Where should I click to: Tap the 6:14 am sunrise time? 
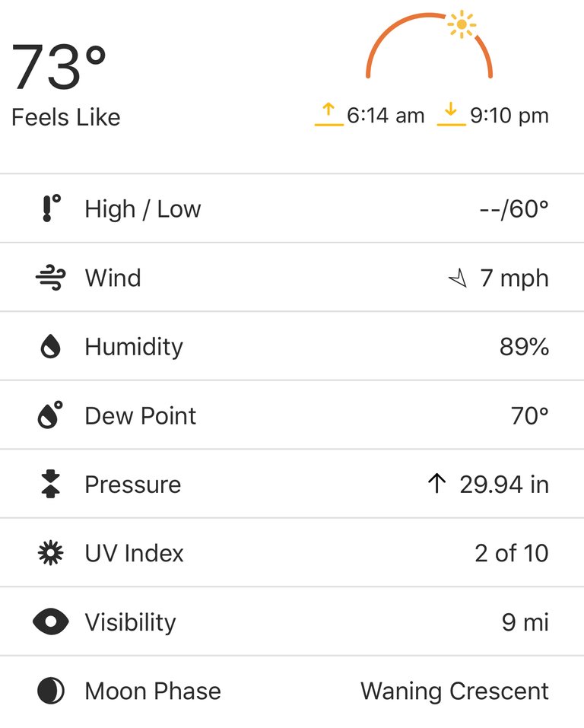[x=386, y=116]
